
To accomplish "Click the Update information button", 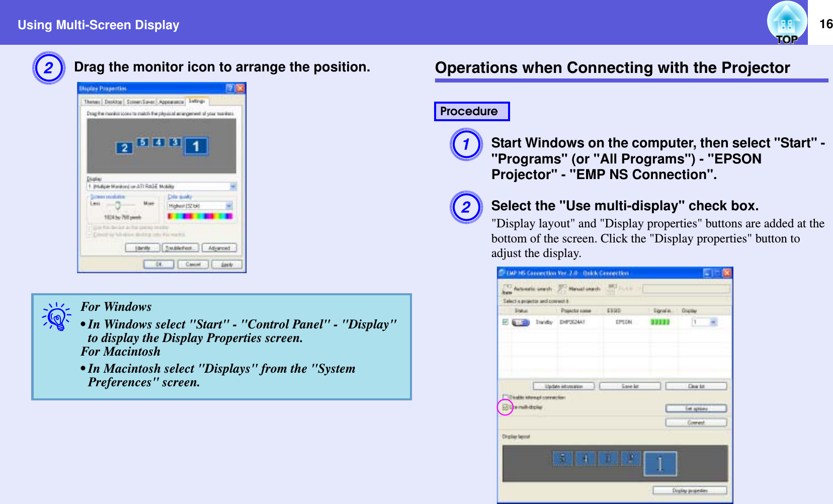I will coord(563,386).
